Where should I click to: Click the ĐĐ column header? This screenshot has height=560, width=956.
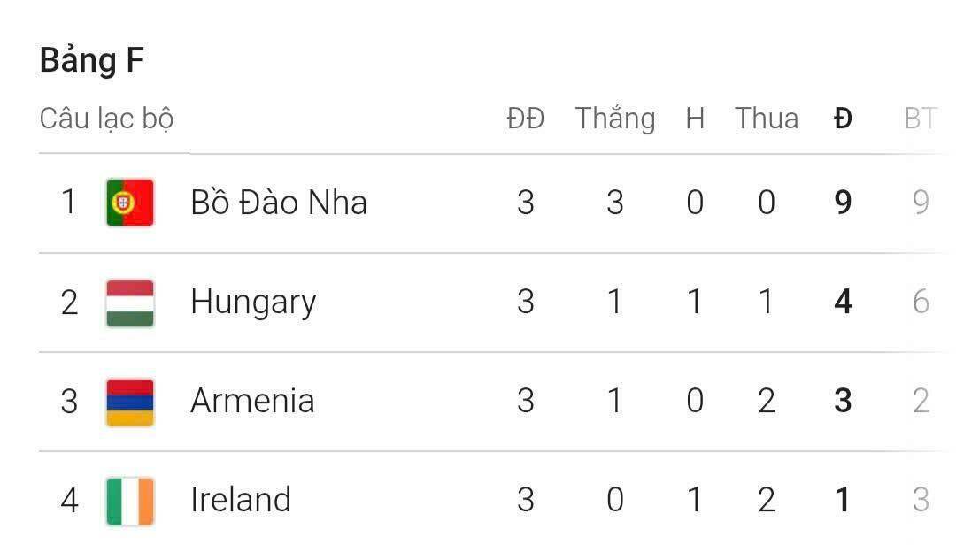coord(525,119)
